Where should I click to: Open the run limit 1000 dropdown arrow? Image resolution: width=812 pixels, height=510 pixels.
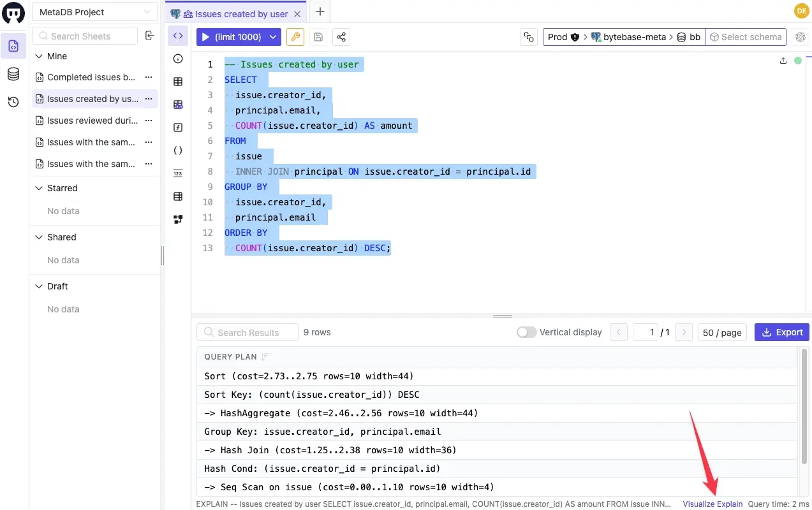[x=273, y=37]
